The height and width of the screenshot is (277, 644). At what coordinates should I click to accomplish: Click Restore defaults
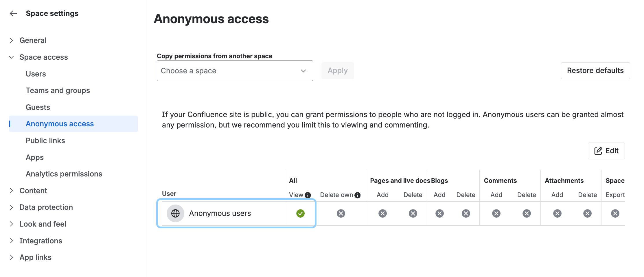coord(595,71)
